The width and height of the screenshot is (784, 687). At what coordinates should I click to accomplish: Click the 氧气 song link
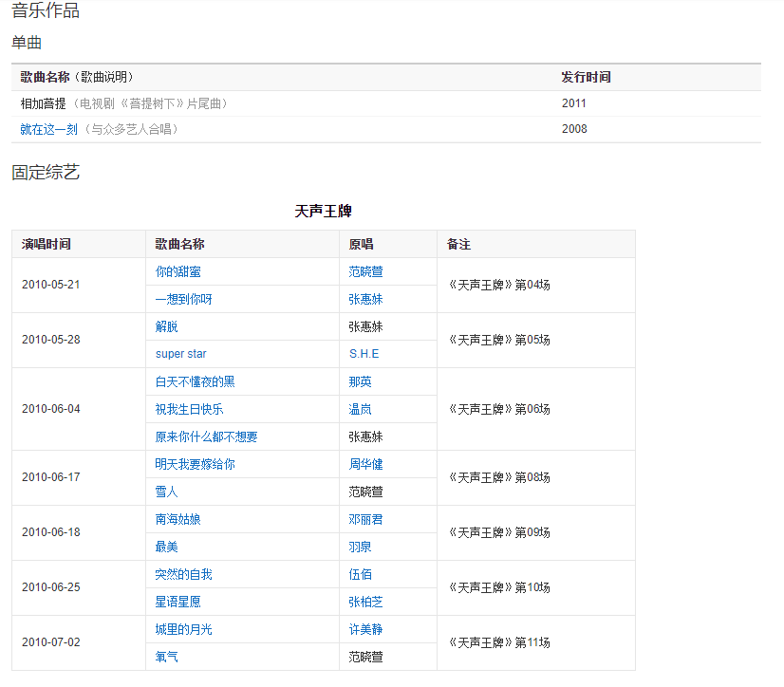pos(166,657)
